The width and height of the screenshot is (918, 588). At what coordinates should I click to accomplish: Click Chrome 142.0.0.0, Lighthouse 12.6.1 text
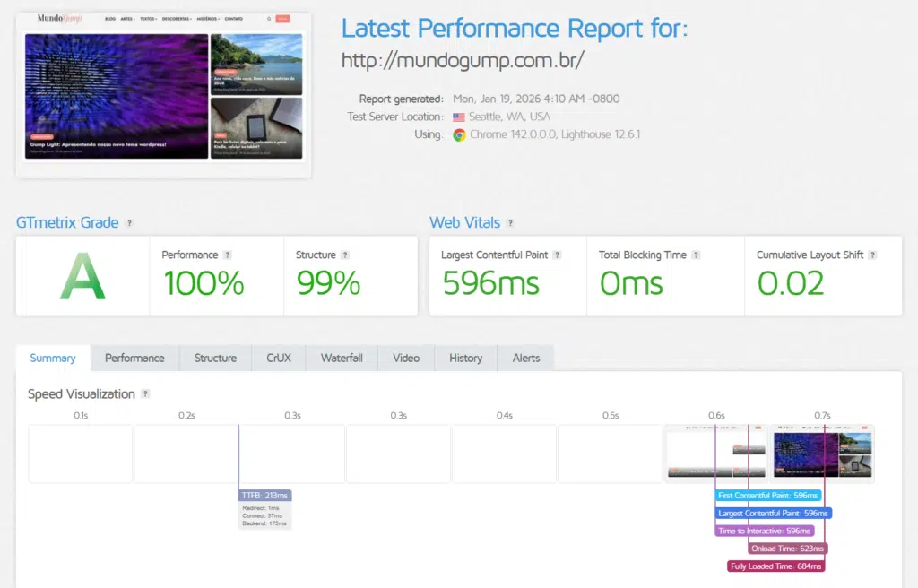click(x=555, y=134)
